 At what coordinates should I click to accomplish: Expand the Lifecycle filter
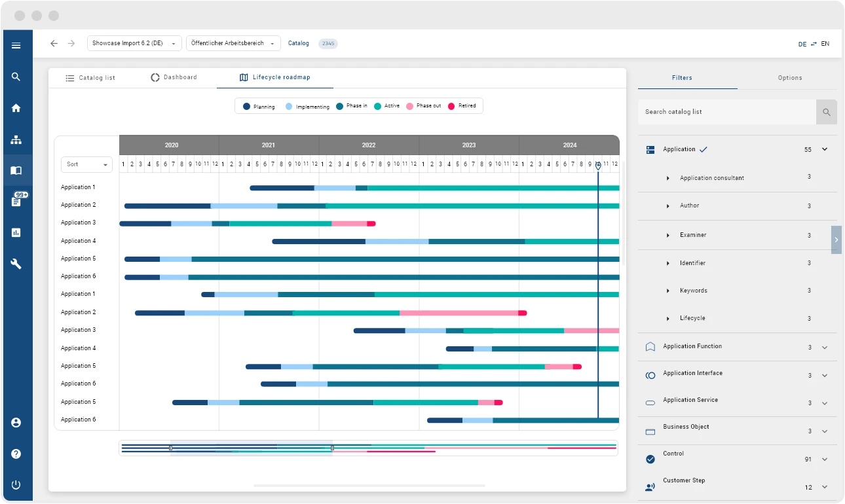point(668,319)
